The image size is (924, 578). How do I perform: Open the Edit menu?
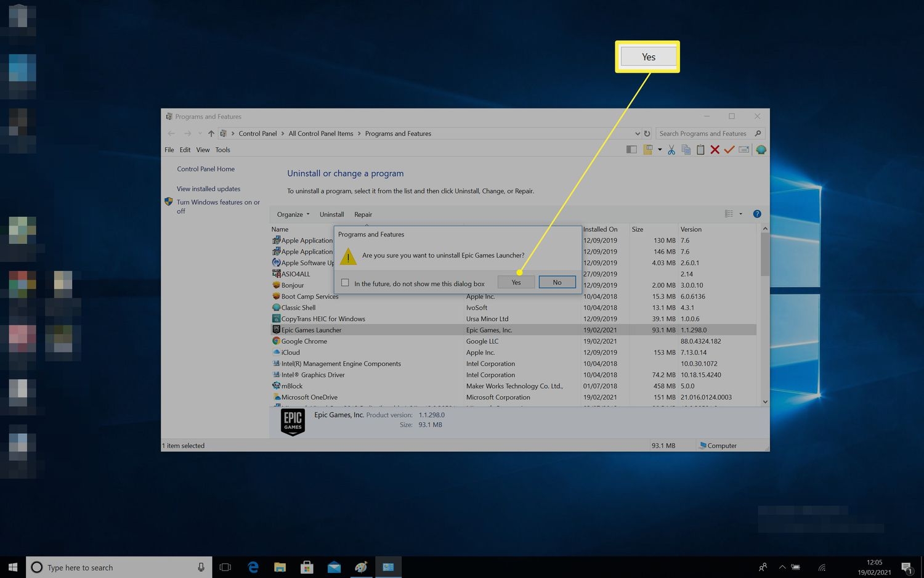[185, 150]
